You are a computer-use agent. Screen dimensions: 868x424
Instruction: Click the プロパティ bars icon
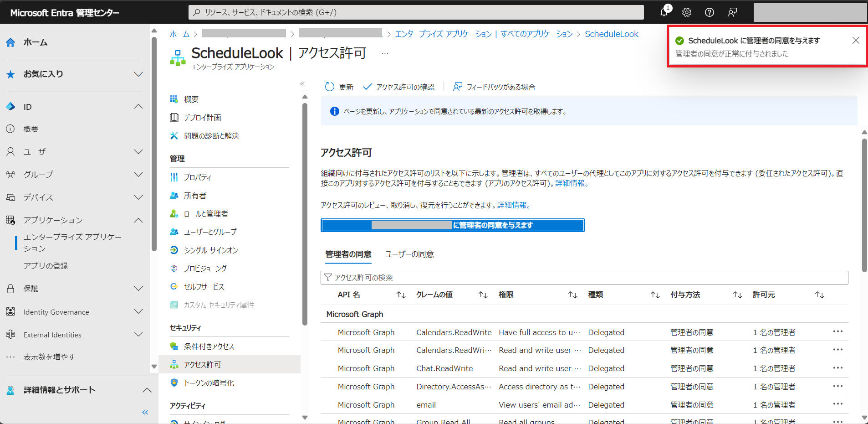click(174, 177)
